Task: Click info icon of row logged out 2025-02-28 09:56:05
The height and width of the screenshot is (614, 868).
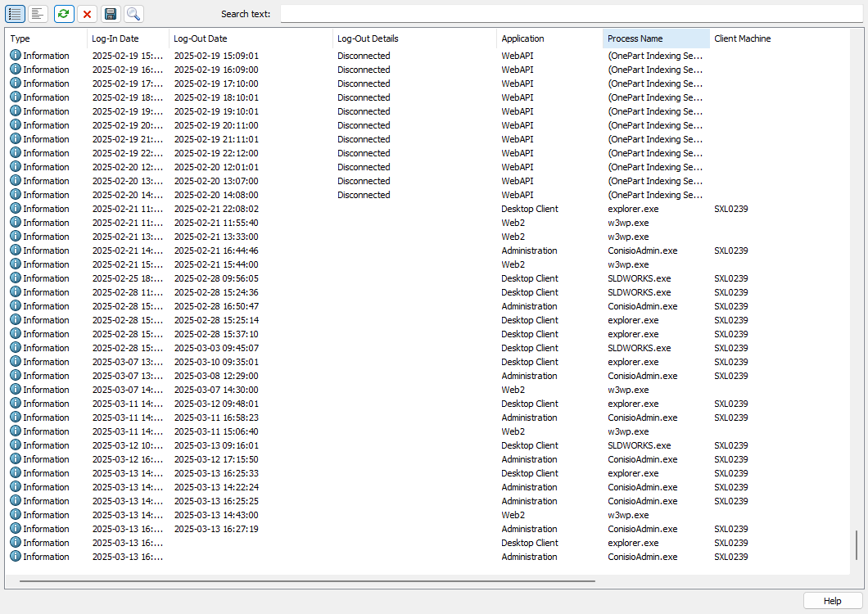Action: point(16,278)
